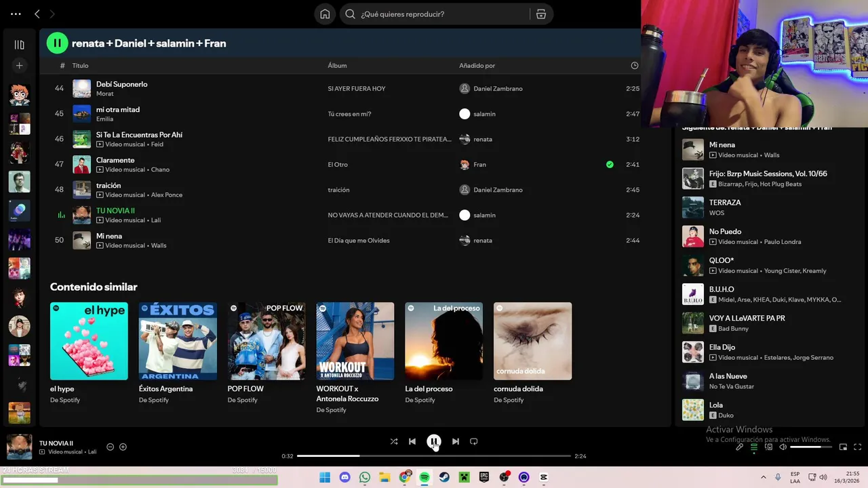Open the Browse icon beside search
The image size is (868, 488).
pos(541,14)
